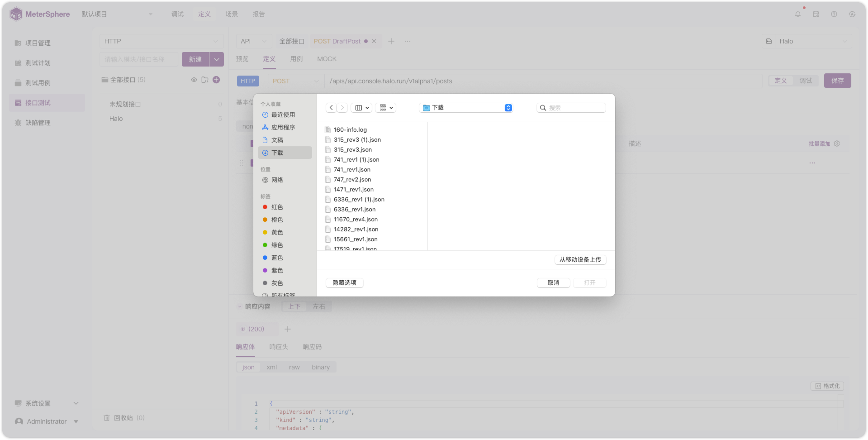Viewport: 868px width, 440px height.
Task: Open the grouping options dropdown in dialog
Action: click(x=386, y=108)
